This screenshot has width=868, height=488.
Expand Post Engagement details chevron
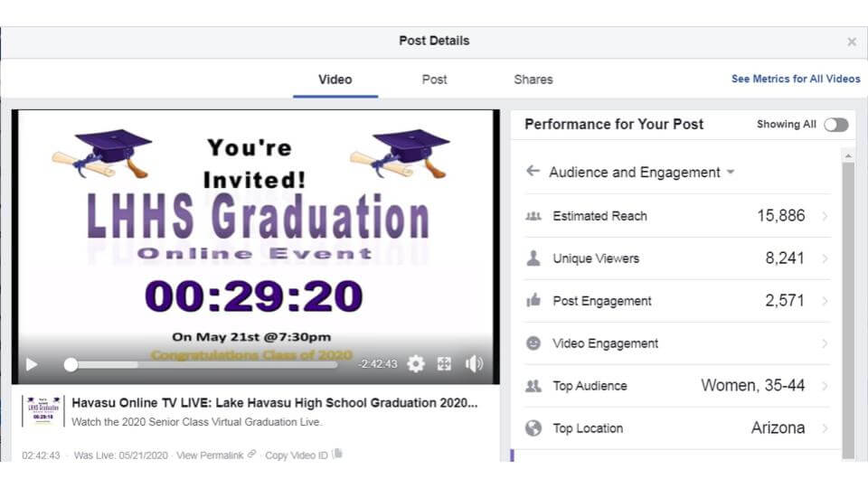(825, 301)
